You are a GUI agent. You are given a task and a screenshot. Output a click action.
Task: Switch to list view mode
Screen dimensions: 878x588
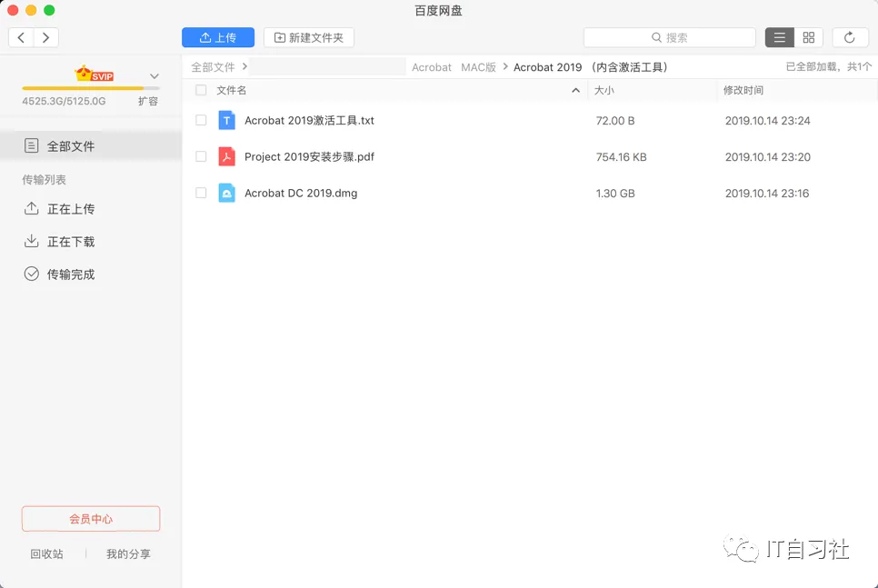[x=780, y=37]
